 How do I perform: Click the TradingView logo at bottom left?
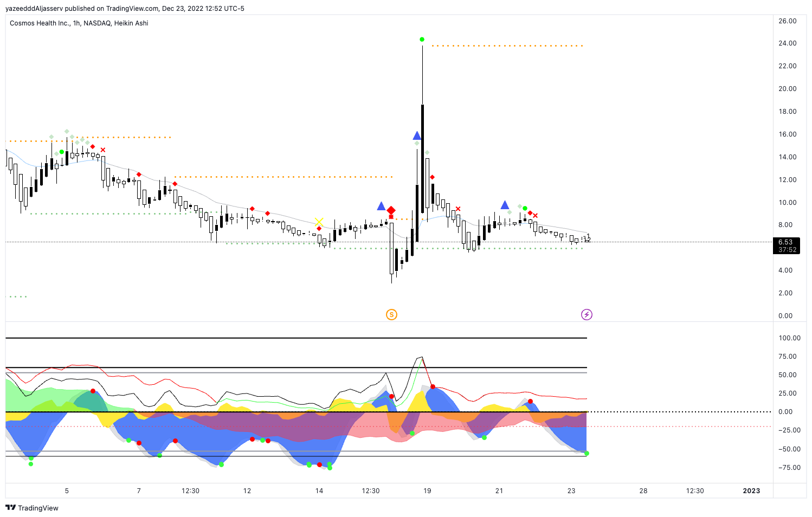[x=32, y=508]
